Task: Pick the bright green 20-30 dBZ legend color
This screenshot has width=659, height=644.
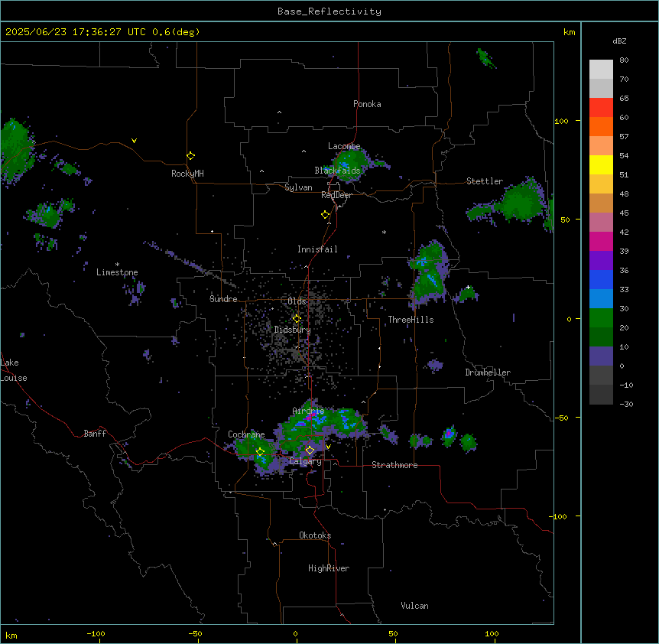Action: click(601, 318)
